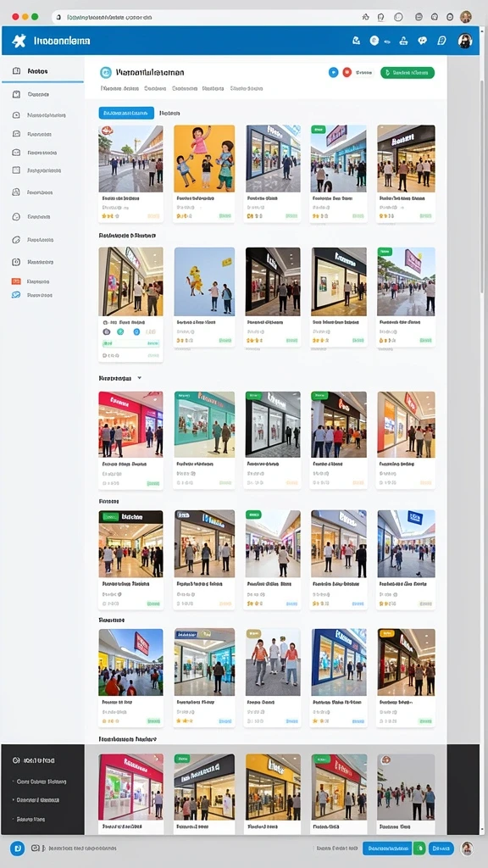Open the profile avatar in the blue header
The image size is (488, 868).
(465, 41)
